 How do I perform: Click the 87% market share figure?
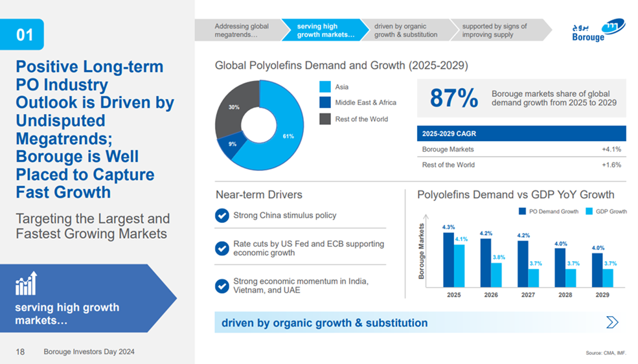pos(453,98)
